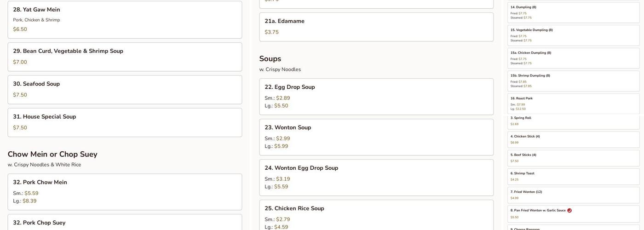
Task: Choose the Seafood Soup item
Action: [x=125, y=90]
